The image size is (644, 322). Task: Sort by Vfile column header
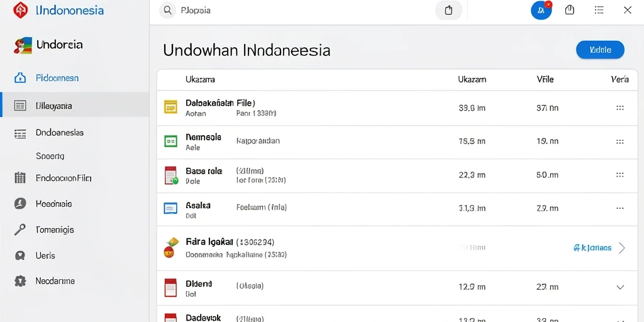(545, 80)
